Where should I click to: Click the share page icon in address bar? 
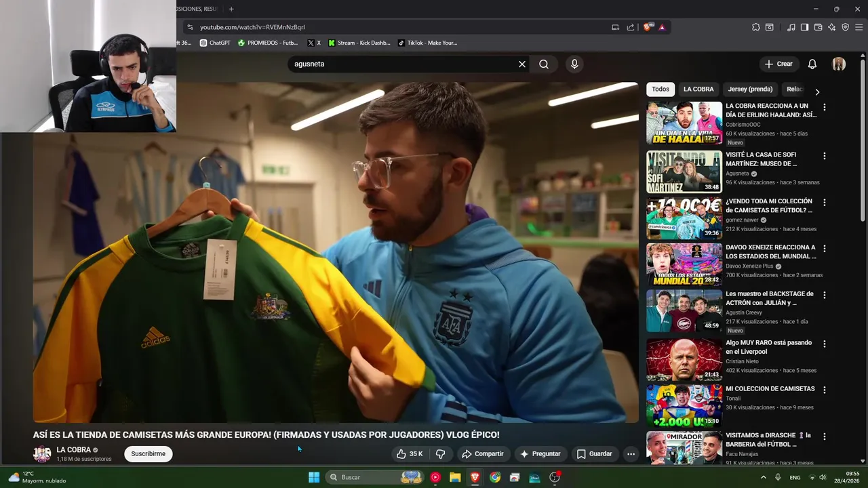click(631, 27)
